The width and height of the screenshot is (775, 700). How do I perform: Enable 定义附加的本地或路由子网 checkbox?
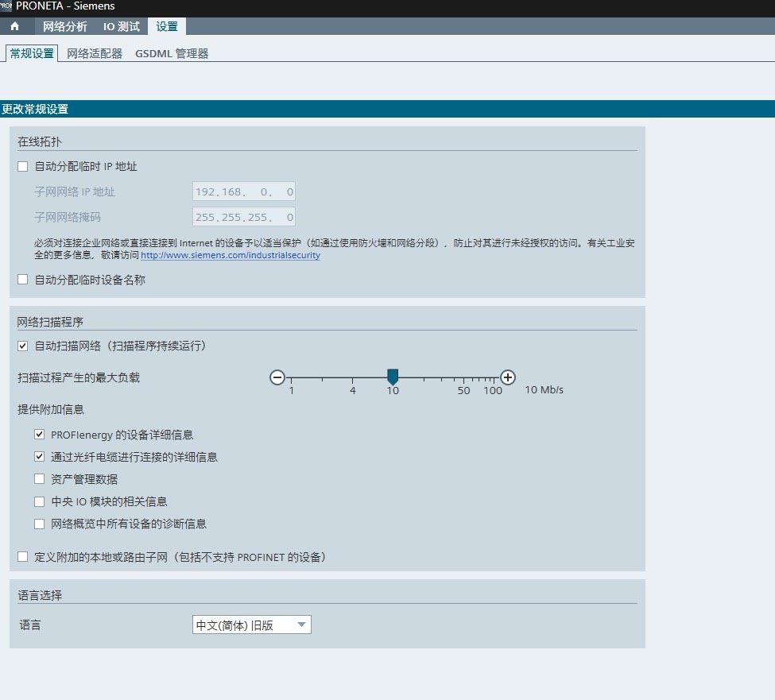(x=22, y=557)
